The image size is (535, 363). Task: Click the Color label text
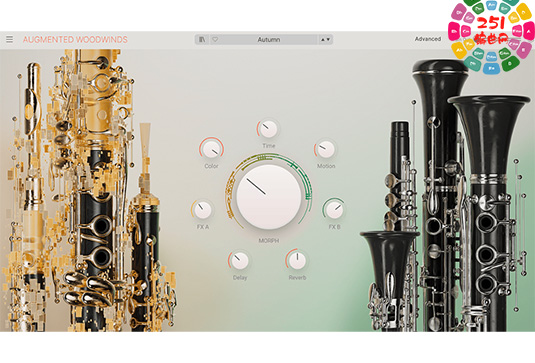211,166
